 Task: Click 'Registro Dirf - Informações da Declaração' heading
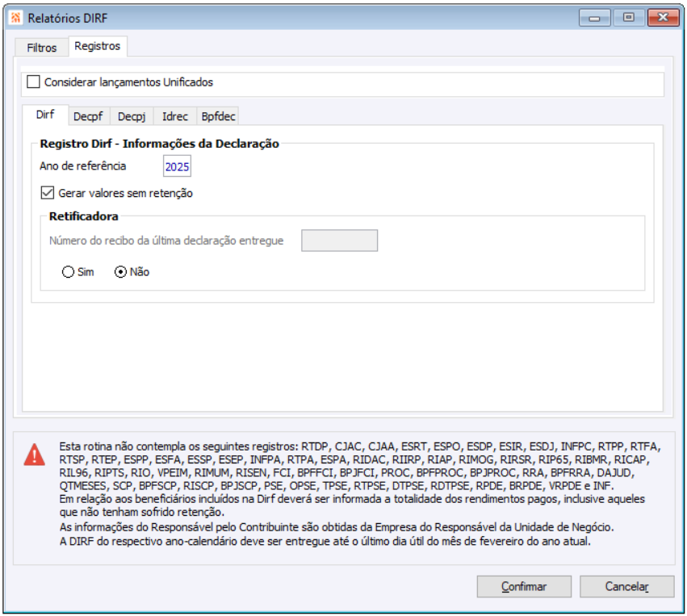point(160,144)
